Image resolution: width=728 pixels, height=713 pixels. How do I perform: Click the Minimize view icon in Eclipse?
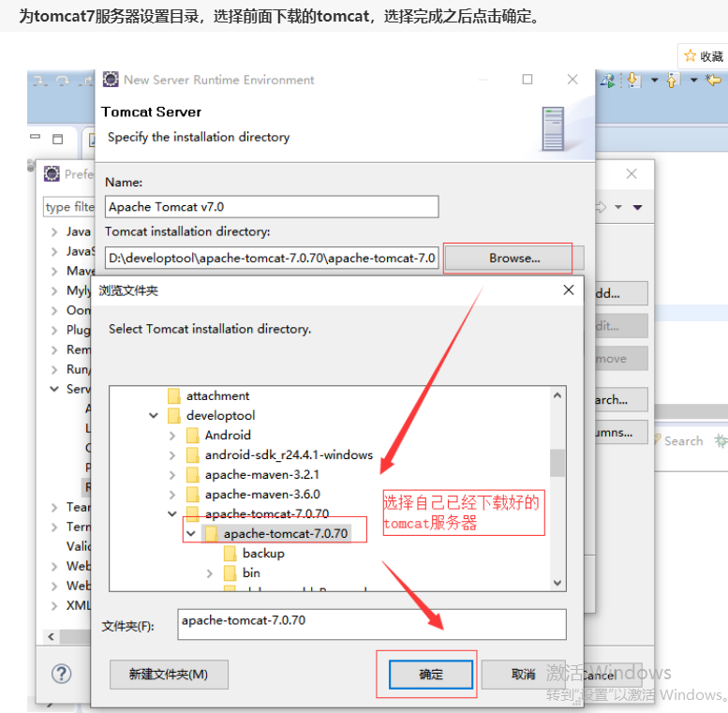(36, 137)
